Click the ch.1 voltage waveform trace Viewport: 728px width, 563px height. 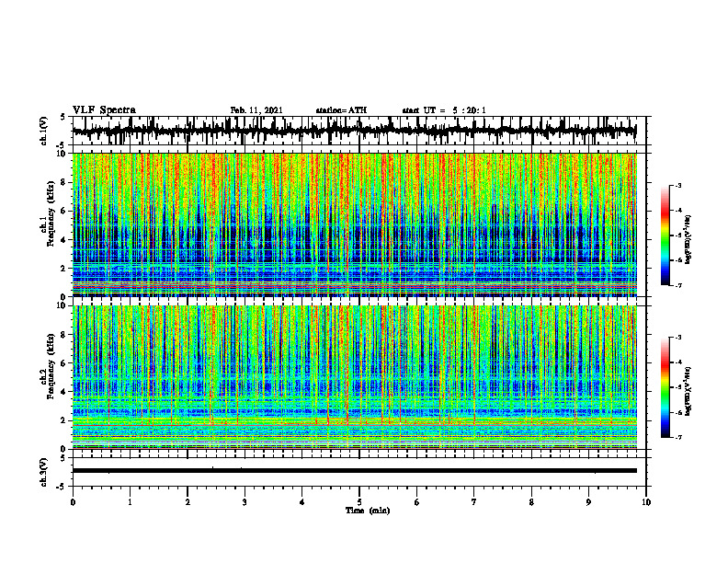[354, 131]
